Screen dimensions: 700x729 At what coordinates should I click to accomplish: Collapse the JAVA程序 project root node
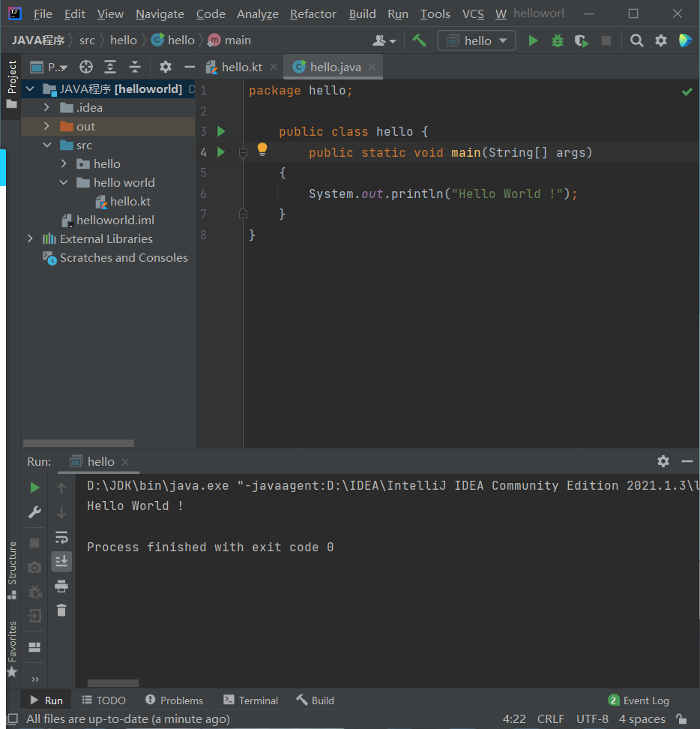click(x=30, y=88)
